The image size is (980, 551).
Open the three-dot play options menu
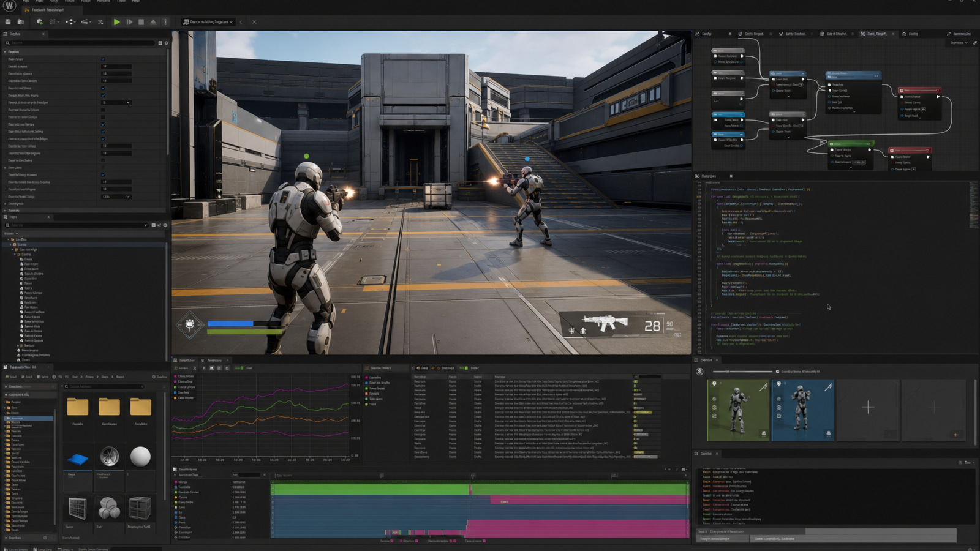(x=165, y=22)
